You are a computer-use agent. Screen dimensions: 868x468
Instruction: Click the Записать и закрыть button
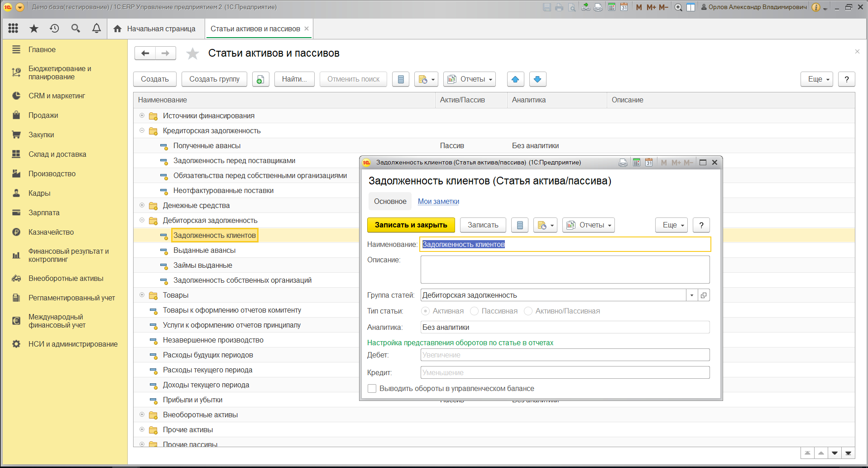[x=411, y=225]
